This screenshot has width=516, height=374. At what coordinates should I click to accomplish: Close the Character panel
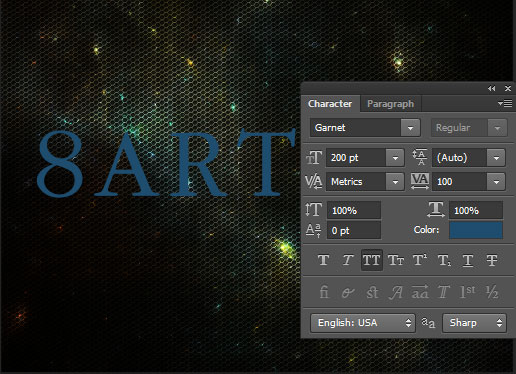tap(508, 88)
